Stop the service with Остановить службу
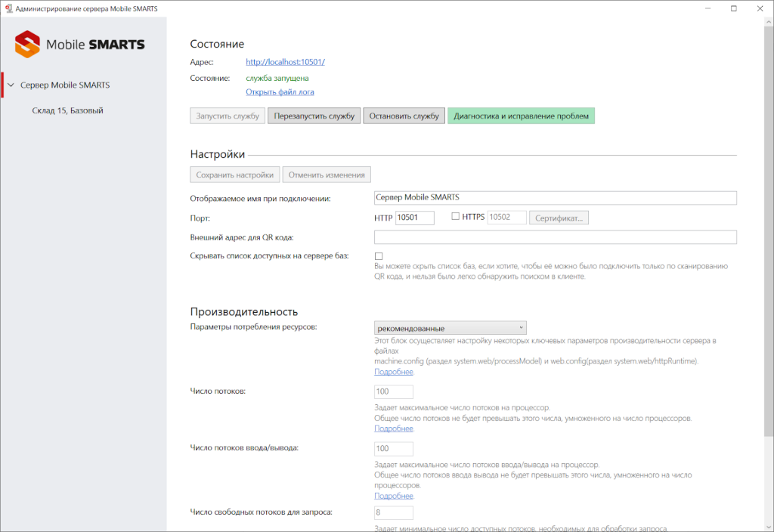Screen dimensions: 774x532 (404, 116)
